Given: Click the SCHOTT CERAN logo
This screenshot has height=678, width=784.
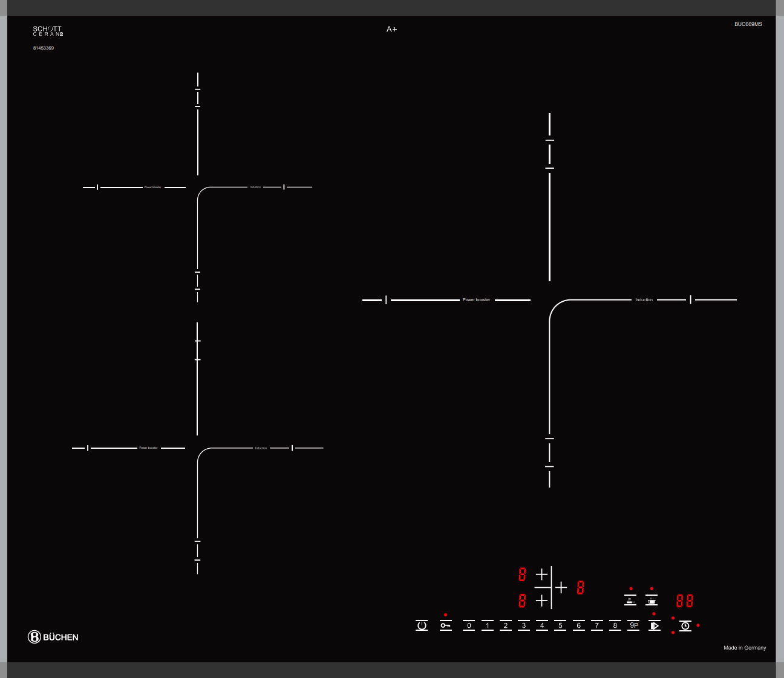Looking at the screenshot, I should click(48, 31).
